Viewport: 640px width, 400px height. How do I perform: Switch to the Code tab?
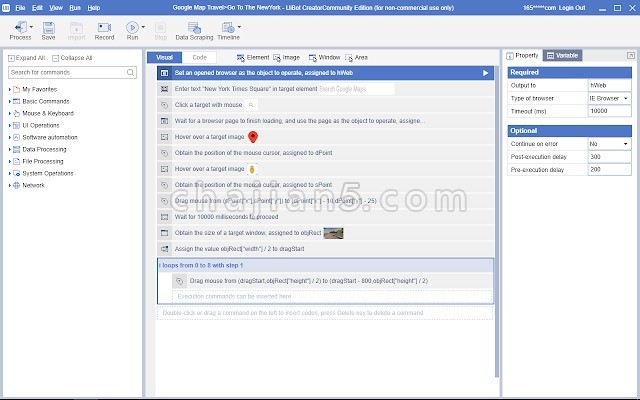pyautogui.click(x=200, y=58)
